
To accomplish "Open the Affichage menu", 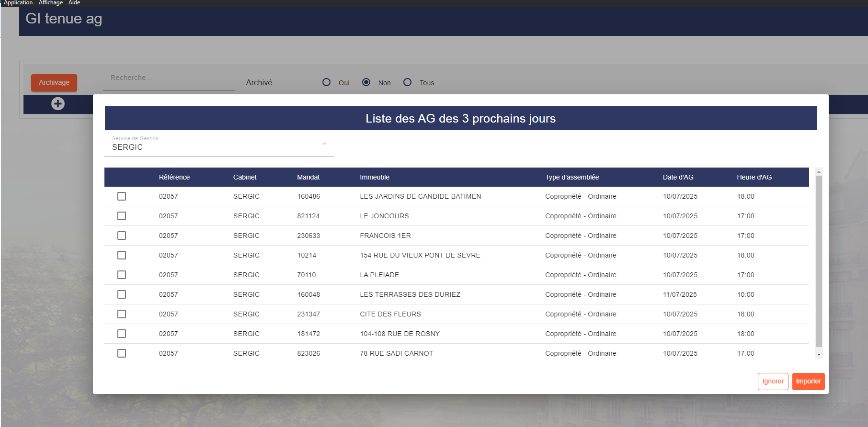I will pyautogui.click(x=51, y=3).
